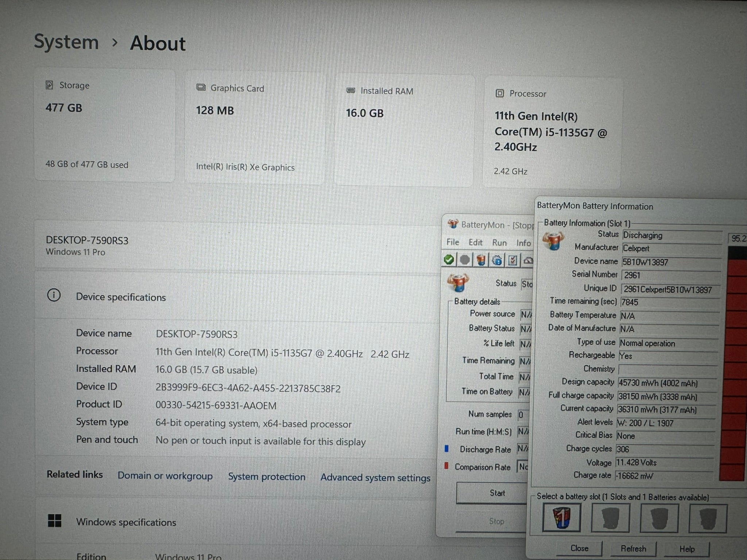Click the Windows logo beside Windows specifications
This screenshot has width=747, height=560.
55,521
